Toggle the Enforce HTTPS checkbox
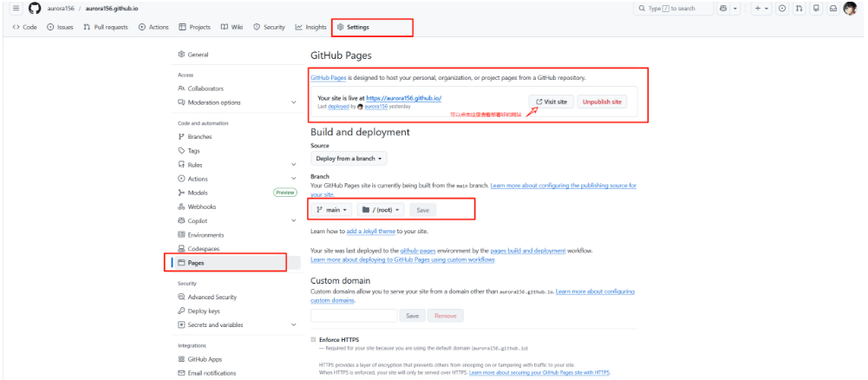Screen dimensions: 868x380 click(x=314, y=339)
